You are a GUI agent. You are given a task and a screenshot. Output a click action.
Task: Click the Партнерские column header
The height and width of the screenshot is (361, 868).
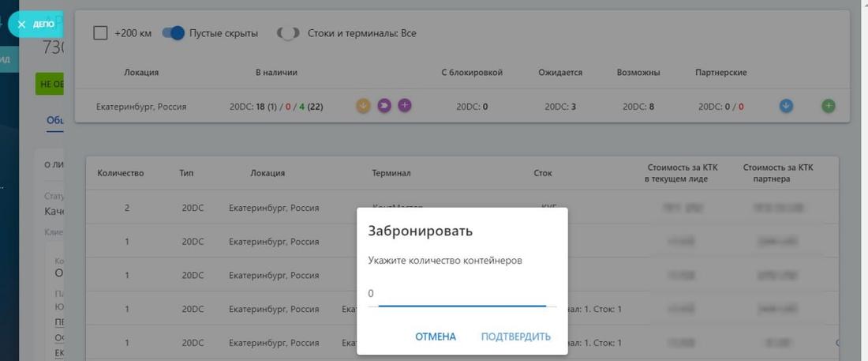point(720,73)
